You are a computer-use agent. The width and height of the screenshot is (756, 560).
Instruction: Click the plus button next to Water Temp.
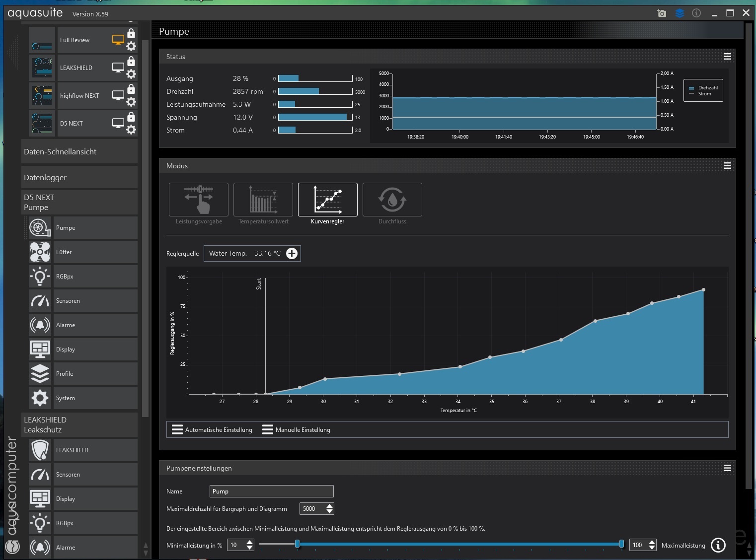click(292, 254)
